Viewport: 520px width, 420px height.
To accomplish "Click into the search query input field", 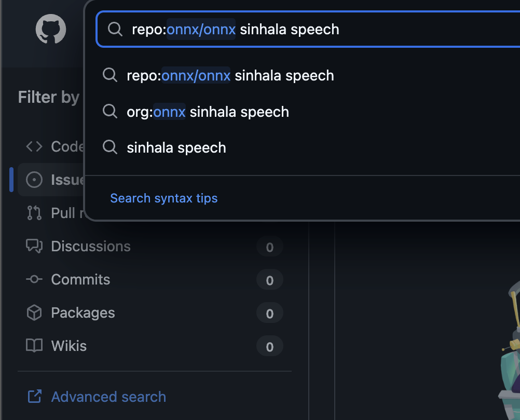I will pos(363,29).
